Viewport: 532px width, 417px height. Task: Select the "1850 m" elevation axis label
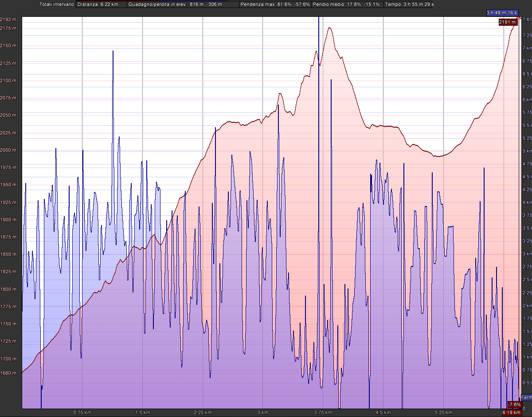pyautogui.click(x=8, y=254)
